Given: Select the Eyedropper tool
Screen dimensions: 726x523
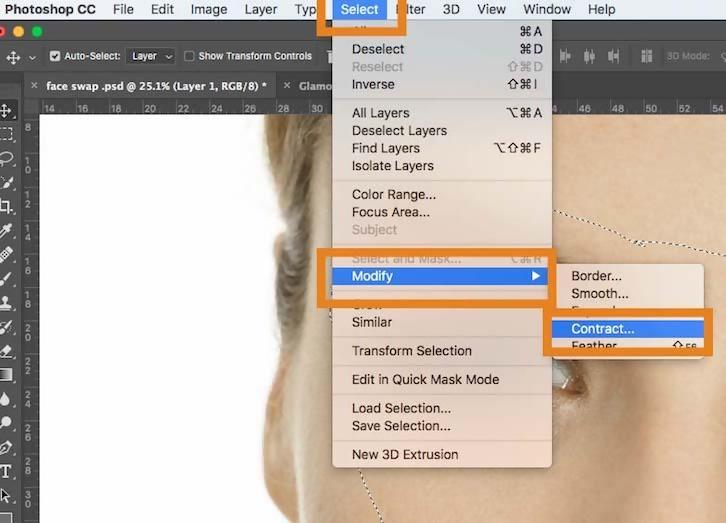Looking at the screenshot, I should pyautogui.click(x=6, y=230).
